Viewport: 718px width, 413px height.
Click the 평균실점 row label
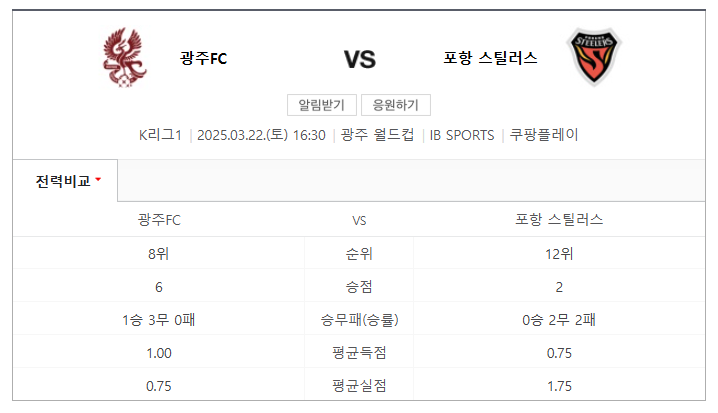[359, 386]
